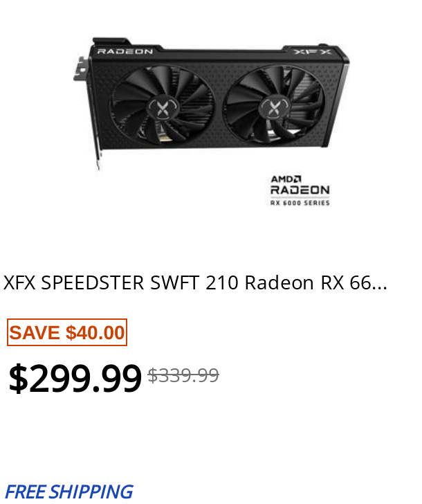Click the right cooling fan blades

[275, 104]
